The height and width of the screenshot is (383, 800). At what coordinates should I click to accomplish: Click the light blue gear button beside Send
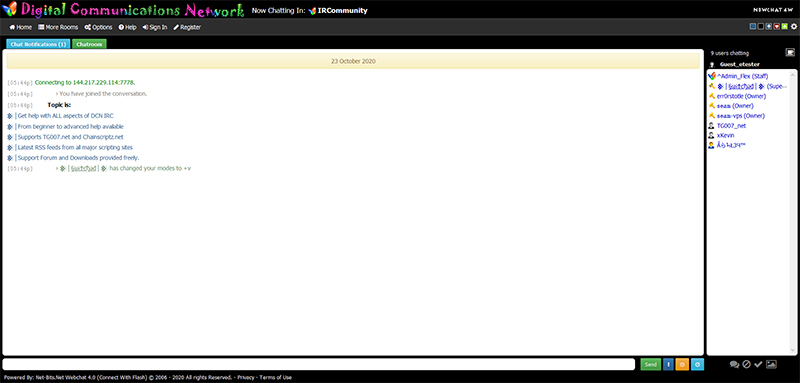[x=697, y=364]
